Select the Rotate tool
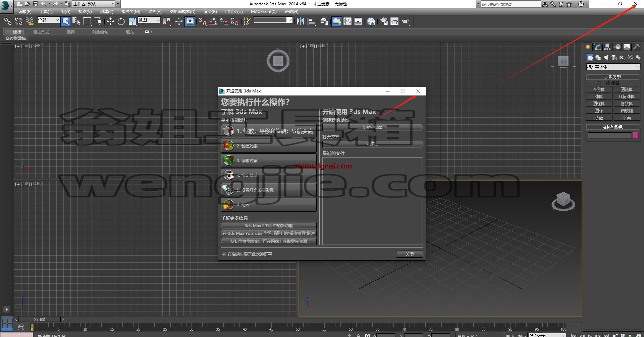The width and height of the screenshot is (644, 337). 121,21
